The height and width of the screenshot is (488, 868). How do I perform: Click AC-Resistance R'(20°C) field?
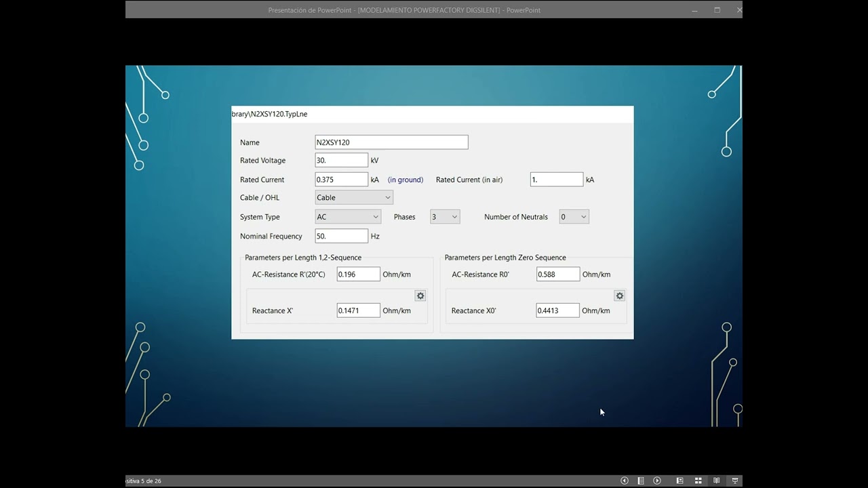[x=359, y=274]
